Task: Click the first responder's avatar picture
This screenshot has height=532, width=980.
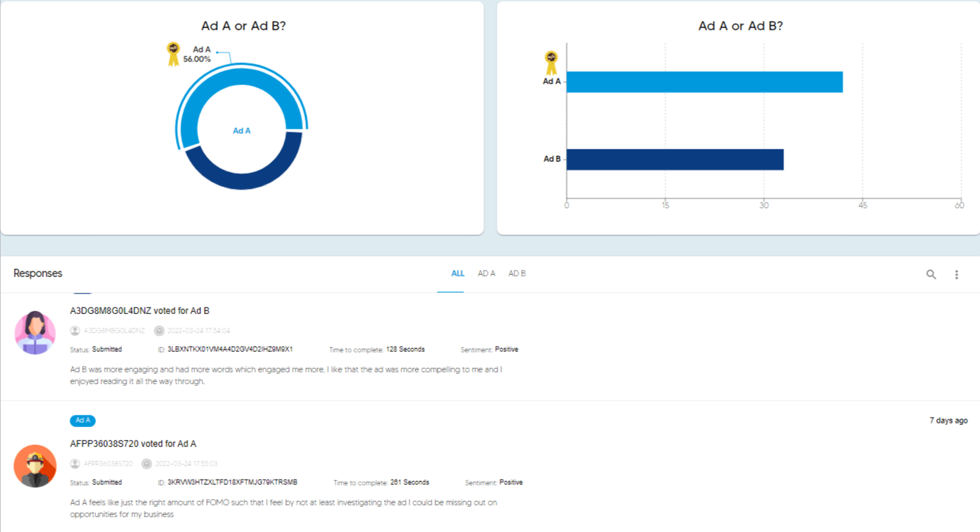Action: tap(35, 333)
